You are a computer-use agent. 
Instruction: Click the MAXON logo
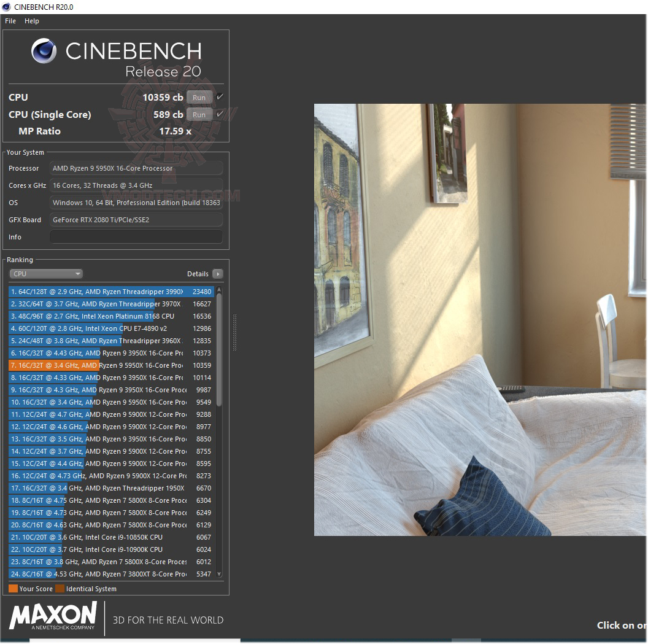[53, 616]
